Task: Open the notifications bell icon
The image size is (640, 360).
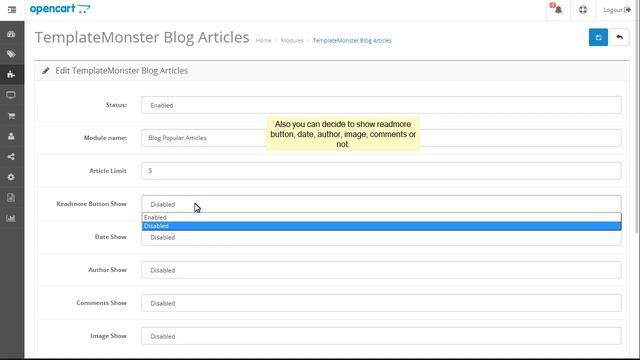Action: [558, 9]
